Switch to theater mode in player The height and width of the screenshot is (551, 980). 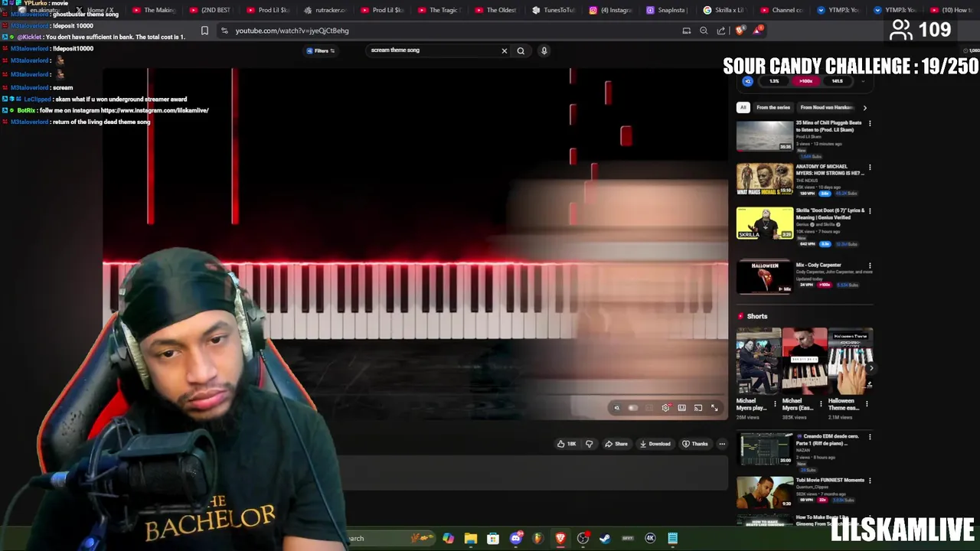click(x=681, y=408)
